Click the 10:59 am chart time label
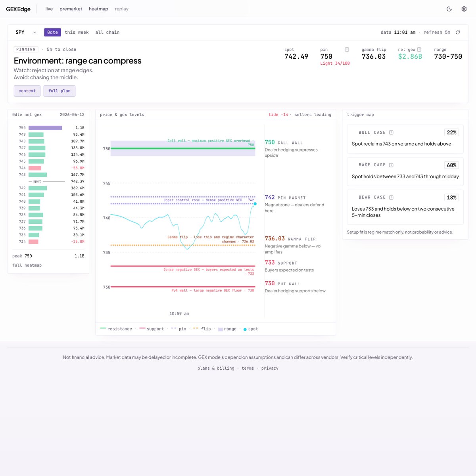 coord(179,314)
